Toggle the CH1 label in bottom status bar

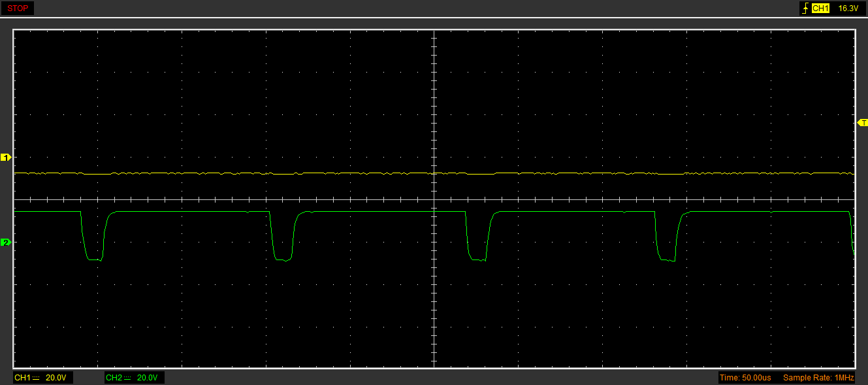(22, 378)
